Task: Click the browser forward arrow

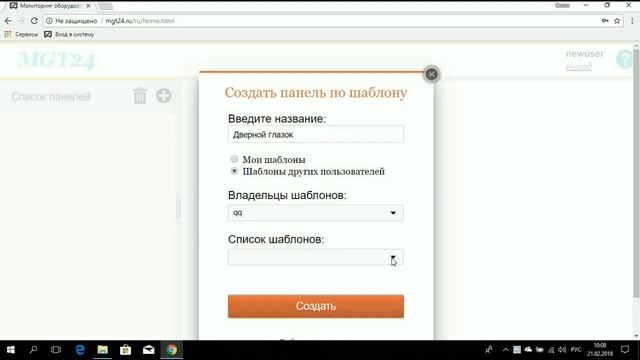Action: (21, 21)
